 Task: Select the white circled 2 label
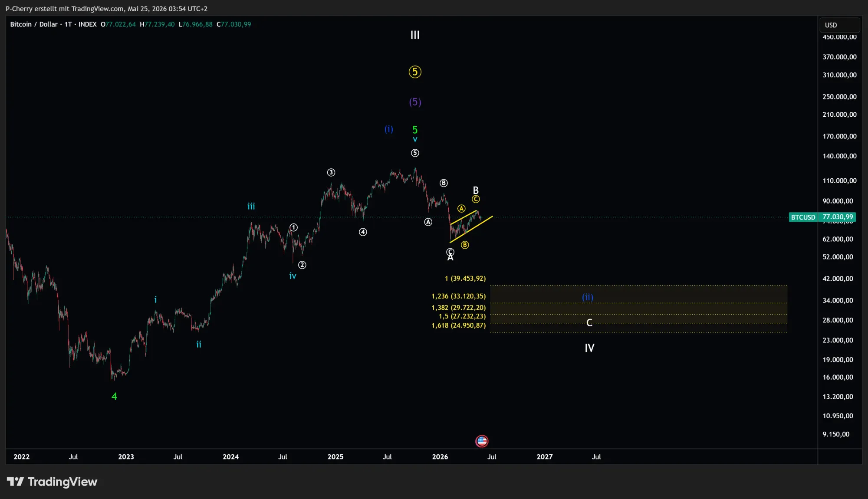[302, 265]
